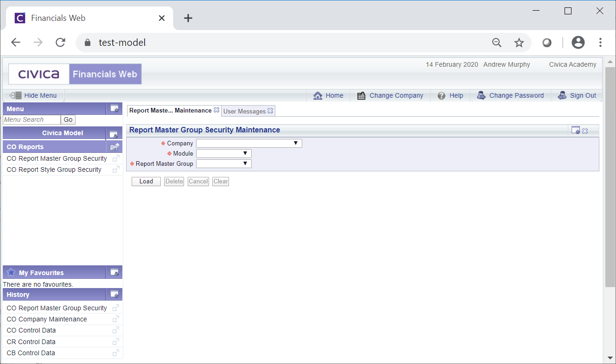Close the Report Master Maintenance tab
Viewport: 616px width, 364px height.
[x=216, y=110]
